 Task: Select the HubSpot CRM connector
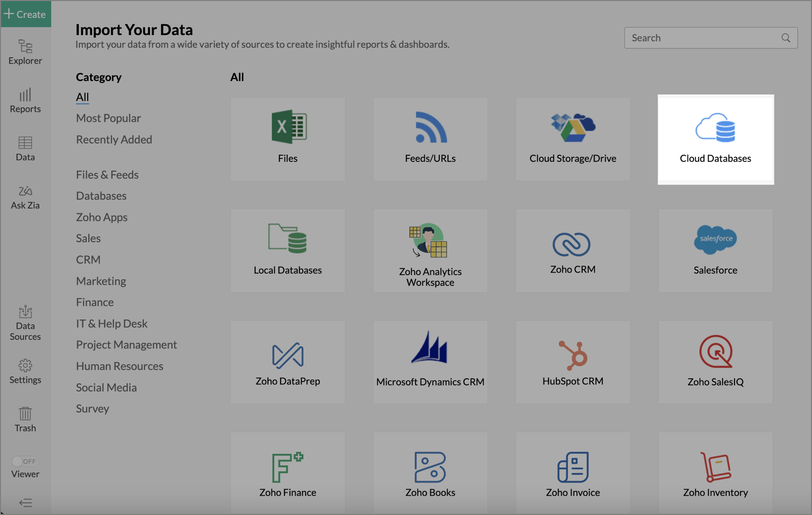pyautogui.click(x=573, y=362)
